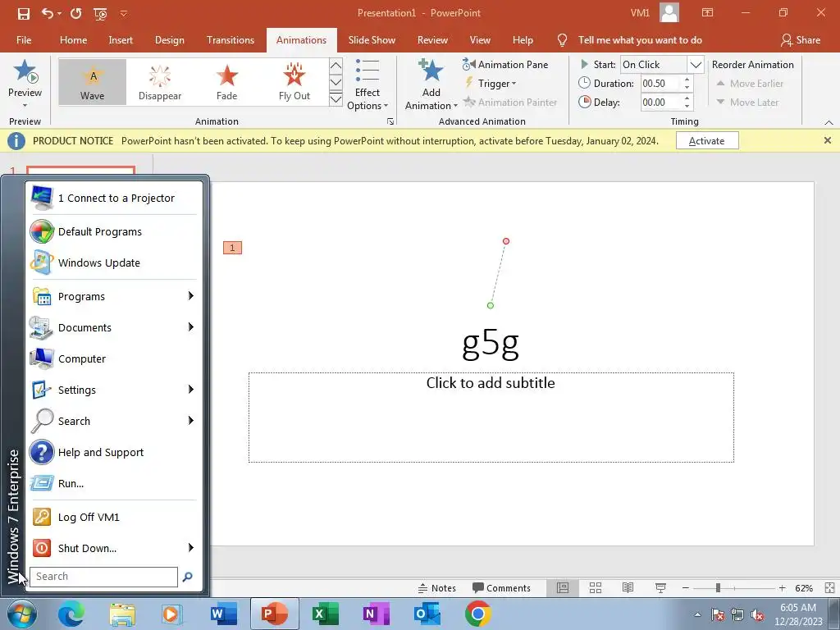Open Connect to a Projector in Start menu
Screen dimensions: 840x630
coord(113,199)
